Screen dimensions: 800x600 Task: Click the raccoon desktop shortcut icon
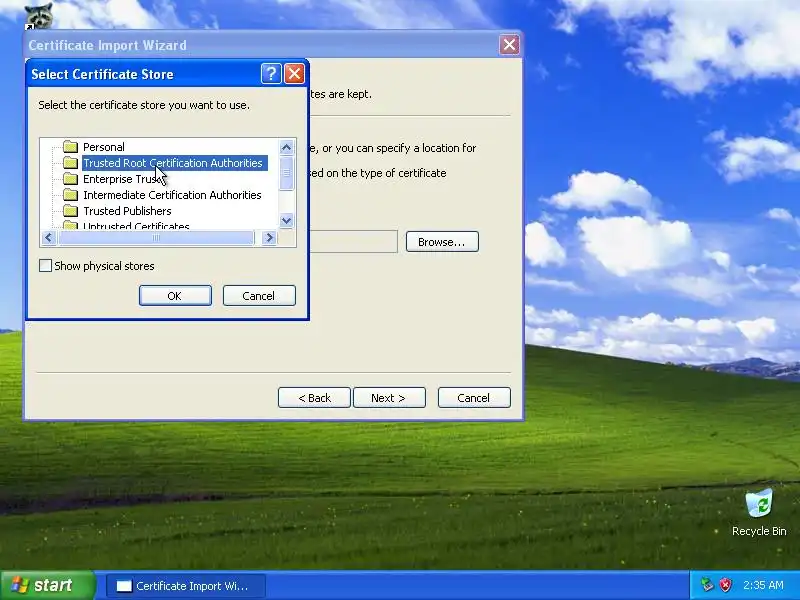39,15
